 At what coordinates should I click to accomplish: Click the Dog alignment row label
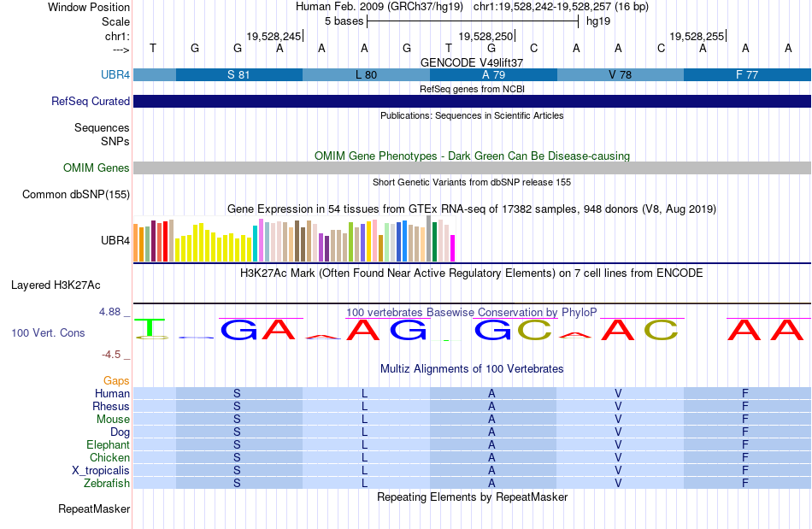120,432
